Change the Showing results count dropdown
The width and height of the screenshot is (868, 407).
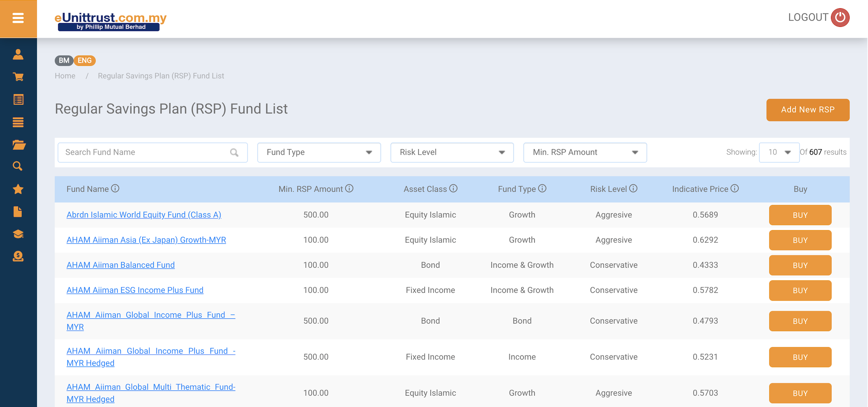pos(779,152)
